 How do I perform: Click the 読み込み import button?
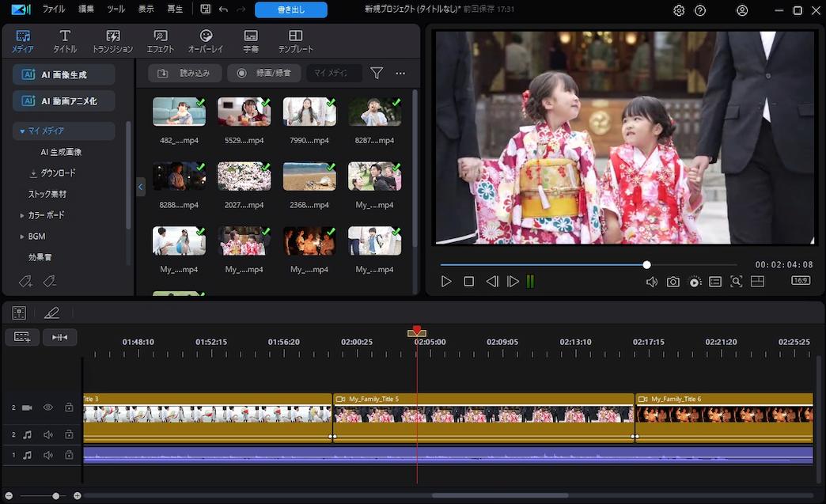click(x=187, y=73)
